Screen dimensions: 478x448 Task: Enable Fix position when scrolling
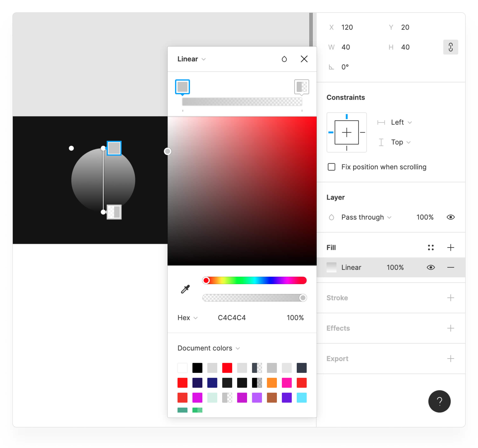(x=331, y=167)
